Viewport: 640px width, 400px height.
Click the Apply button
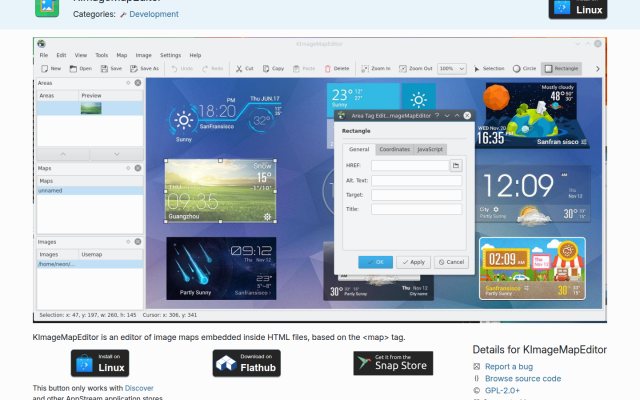413,262
